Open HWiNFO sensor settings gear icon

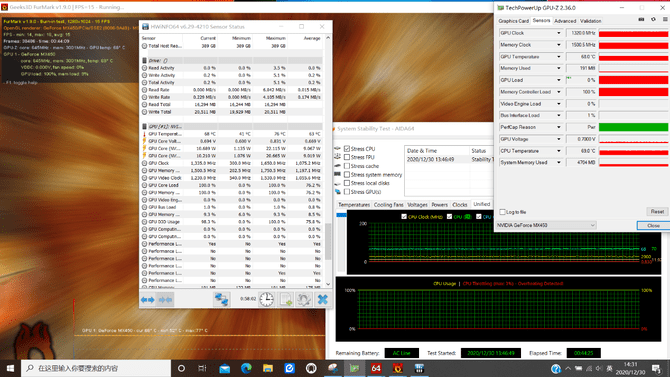[x=304, y=299]
